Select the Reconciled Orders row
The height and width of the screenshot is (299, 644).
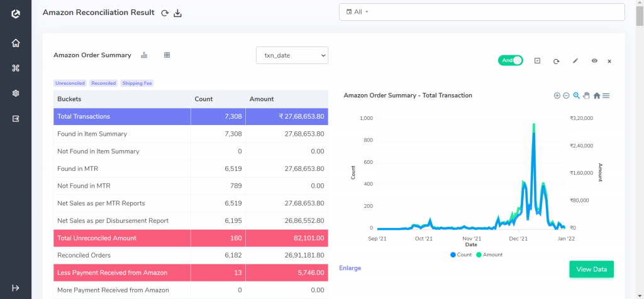191,255
